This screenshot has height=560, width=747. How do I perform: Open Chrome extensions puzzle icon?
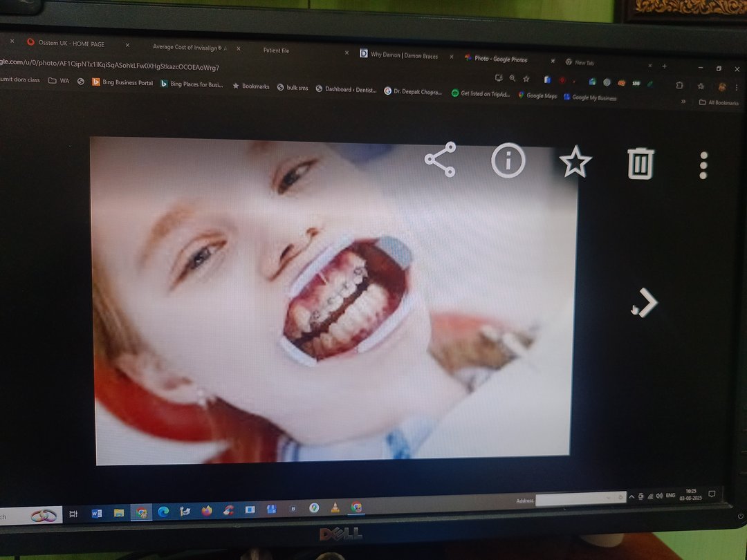pyautogui.click(x=679, y=85)
